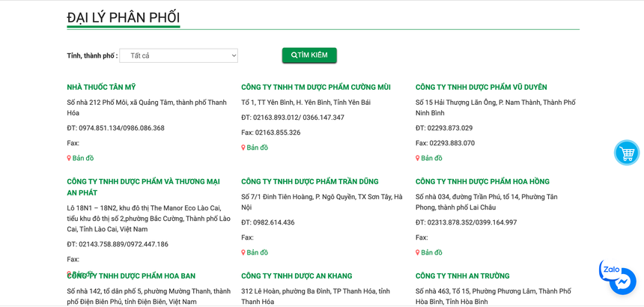Open CÔNG TY TNHH TM DƯỢC PHẨM CƯỜNG MÙI

coord(315,88)
